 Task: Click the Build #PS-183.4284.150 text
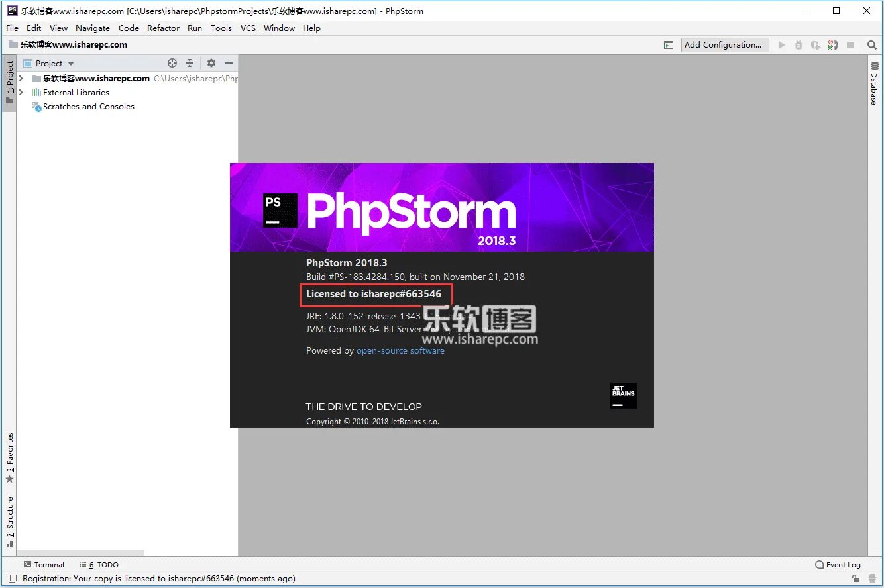pos(415,277)
